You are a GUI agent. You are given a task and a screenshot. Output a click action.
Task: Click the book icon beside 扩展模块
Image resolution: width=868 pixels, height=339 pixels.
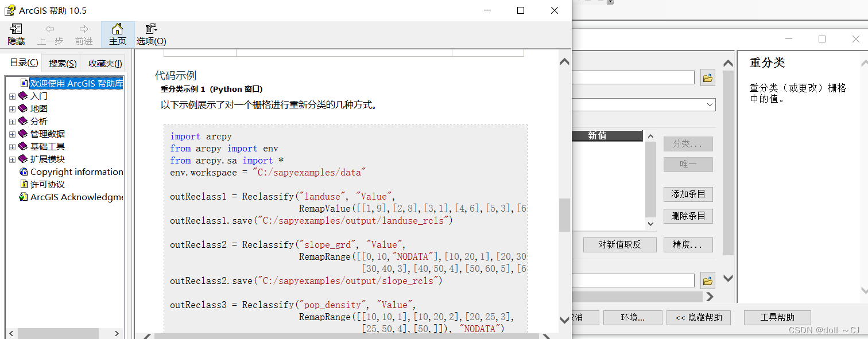coord(23,159)
